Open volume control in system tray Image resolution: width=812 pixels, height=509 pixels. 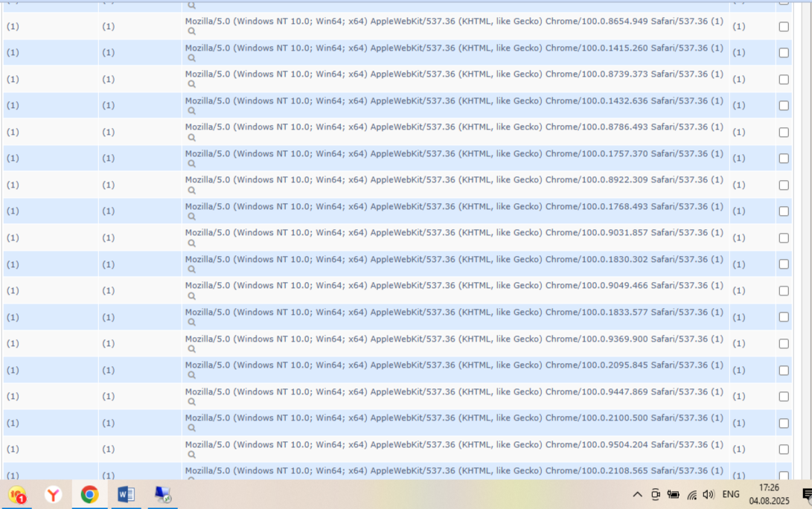click(x=709, y=495)
